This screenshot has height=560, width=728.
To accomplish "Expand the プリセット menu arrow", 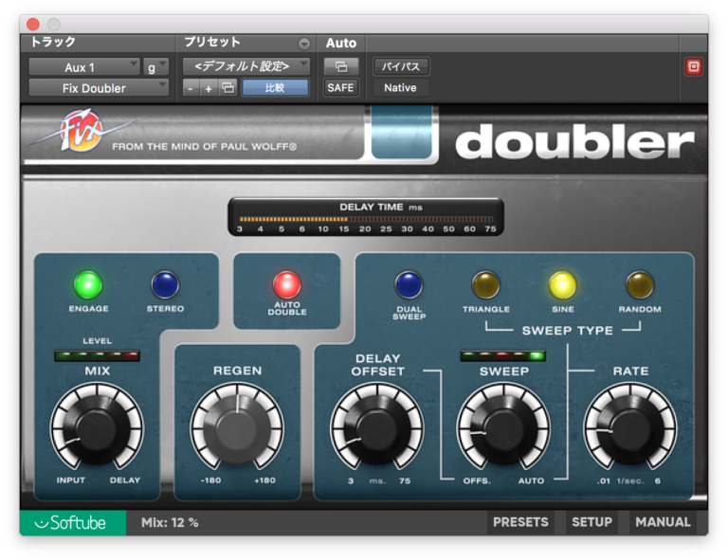I will tap(304, 44).
